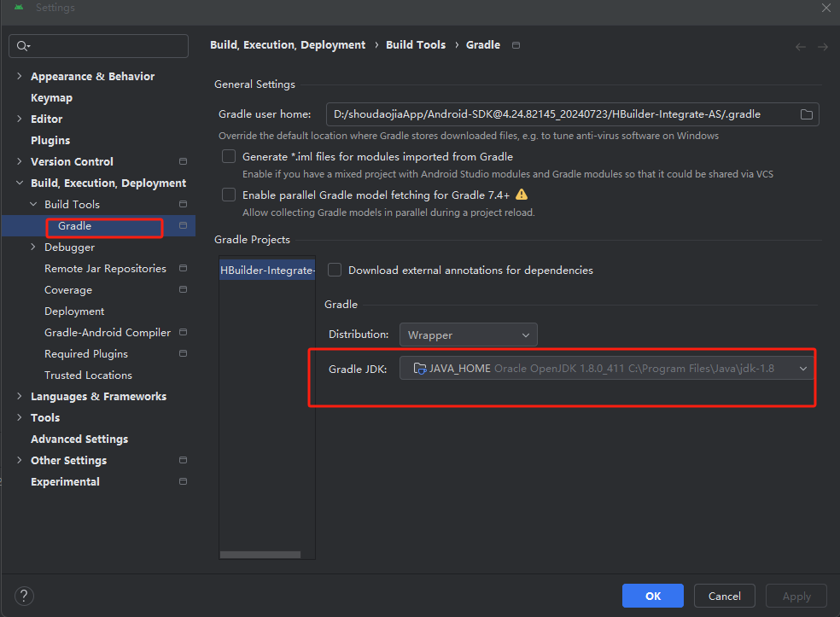Click the project-level marker icon beside Remote Jar Repositories

click(x=183, y=268)
